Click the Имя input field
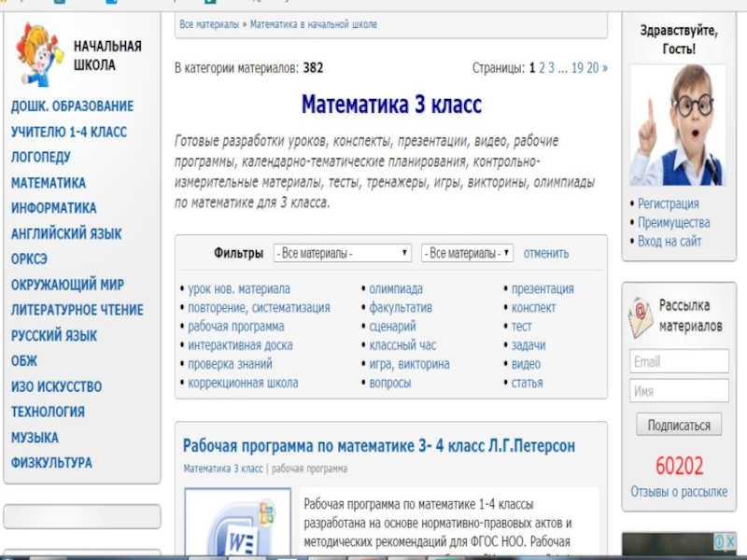This screenshot has width=747, height=560. [x=679, y=392]
